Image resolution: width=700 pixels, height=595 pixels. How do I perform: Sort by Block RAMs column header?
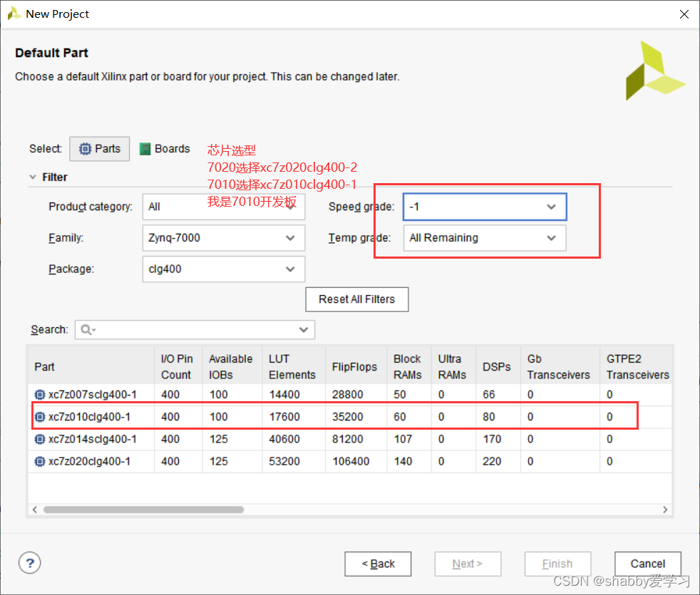tap(409, 367)
